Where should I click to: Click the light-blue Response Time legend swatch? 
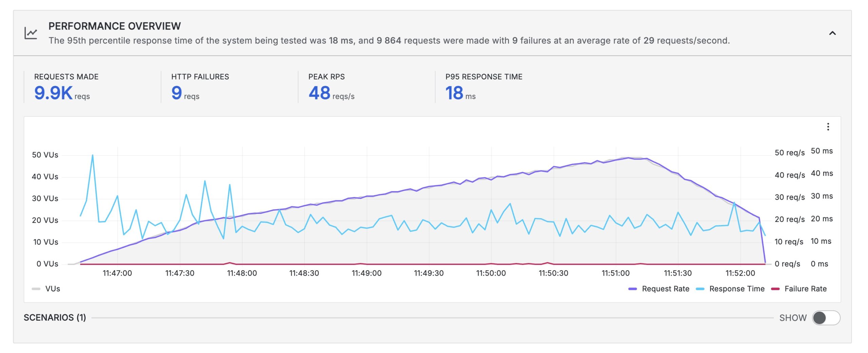(x=700, y=289)
